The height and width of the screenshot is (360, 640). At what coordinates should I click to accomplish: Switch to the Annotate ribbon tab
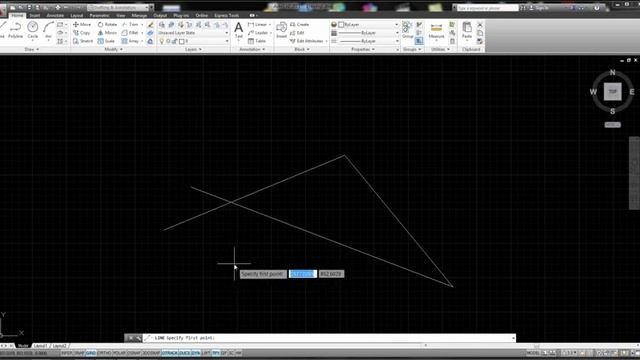(55, 16)
